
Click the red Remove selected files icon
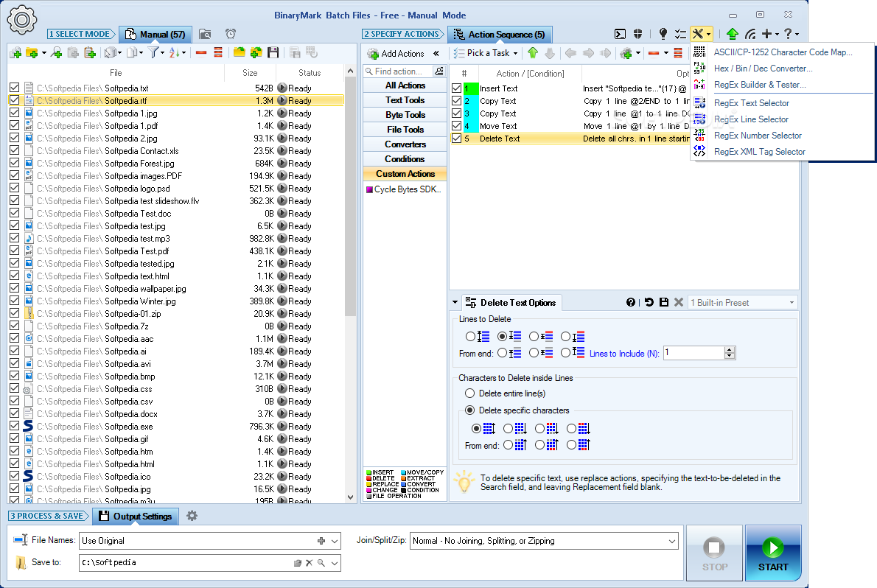tap(201, 53)
